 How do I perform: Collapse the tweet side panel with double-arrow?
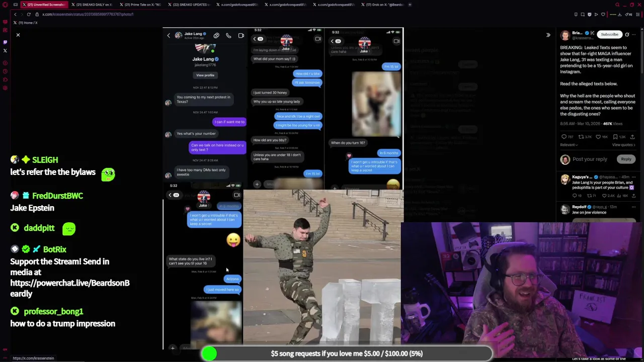coord(548,35)
